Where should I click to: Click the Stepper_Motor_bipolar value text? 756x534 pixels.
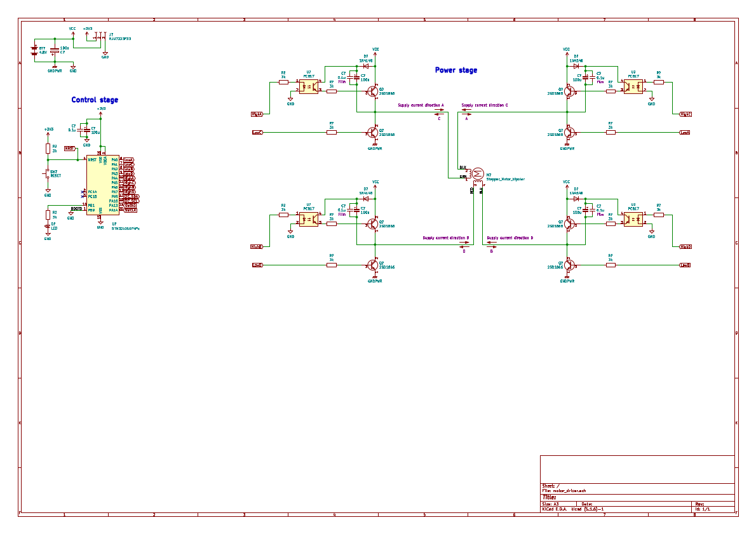(505, 179)
